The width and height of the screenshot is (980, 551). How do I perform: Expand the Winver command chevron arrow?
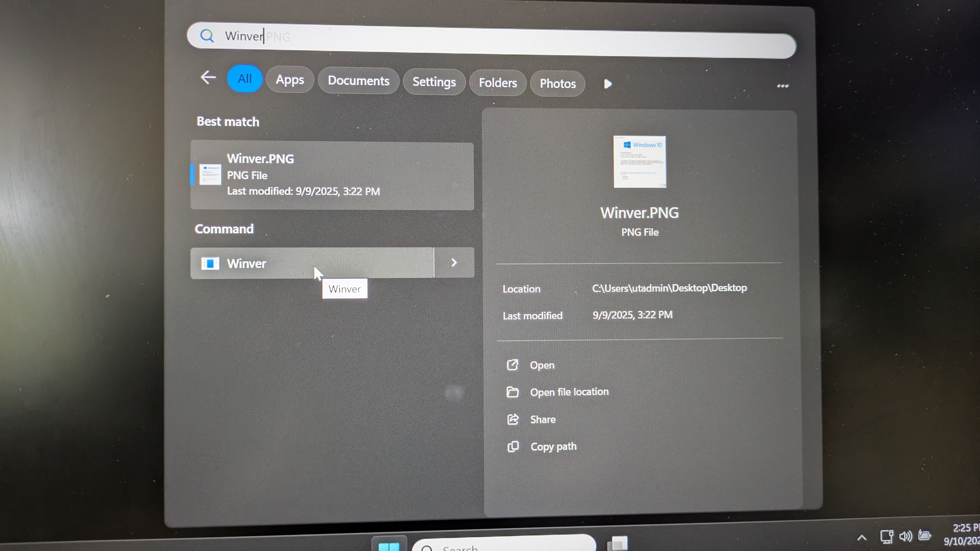(454, 263)
